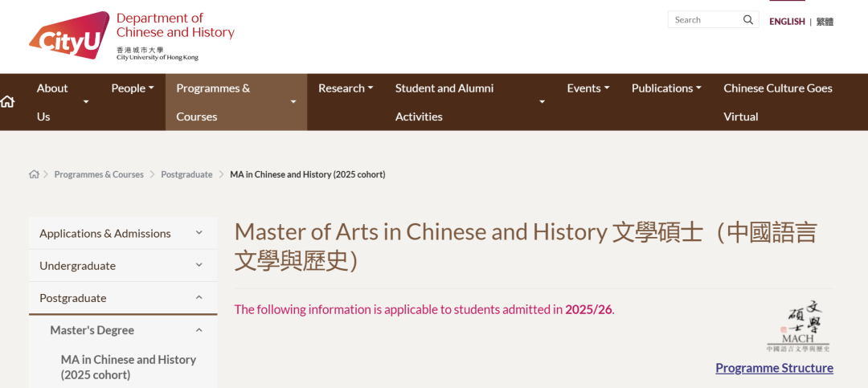
Task: Switch language to Traditional Chinese 繁體
Action: (x=825, y=22)
